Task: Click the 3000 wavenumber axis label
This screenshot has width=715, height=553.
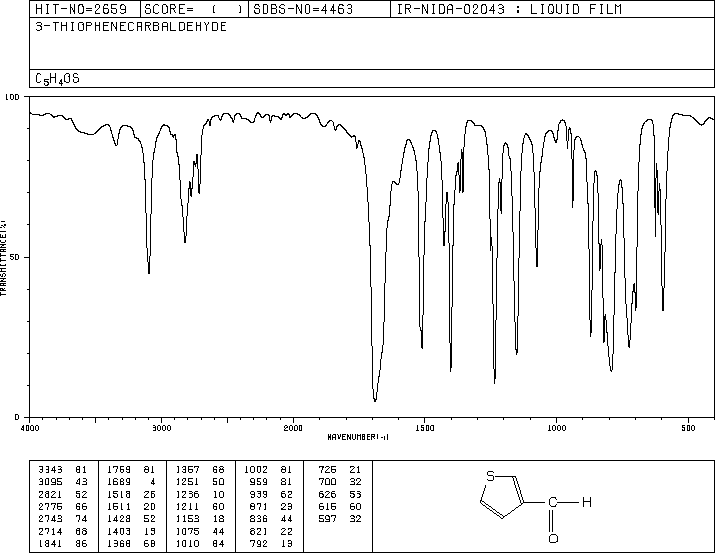Action: pos(162,428)
